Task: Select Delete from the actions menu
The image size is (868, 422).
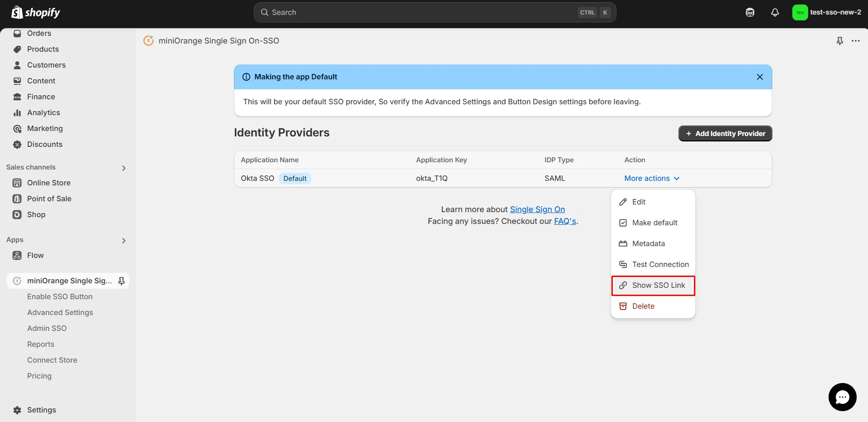Action: click(653, 306)
